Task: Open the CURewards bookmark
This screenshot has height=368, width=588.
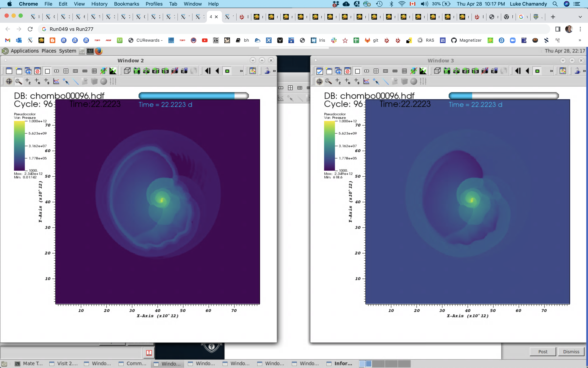Action: pos(145,40)
